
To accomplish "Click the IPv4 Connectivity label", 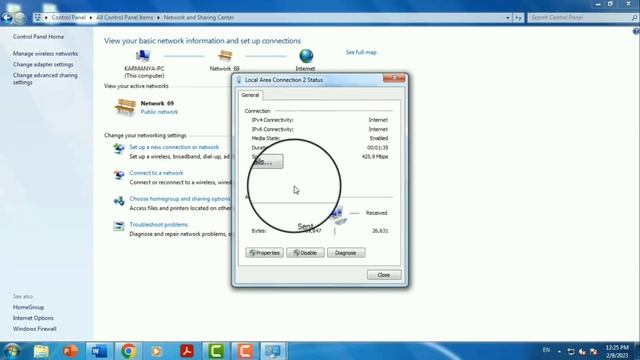I will [x=273, y=120].
